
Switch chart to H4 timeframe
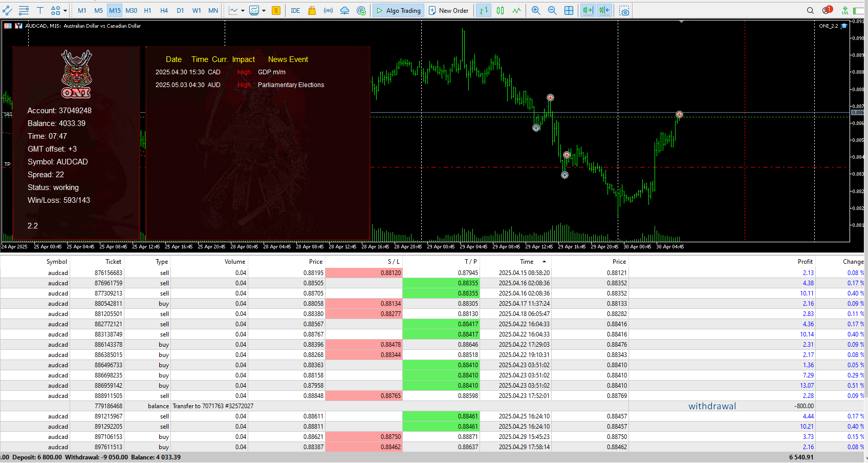coord(164,10)
